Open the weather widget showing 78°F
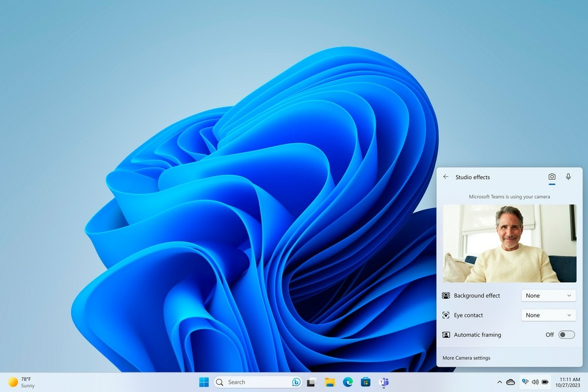This screenshot has height=392, width=588. click(x=21, y=382)
